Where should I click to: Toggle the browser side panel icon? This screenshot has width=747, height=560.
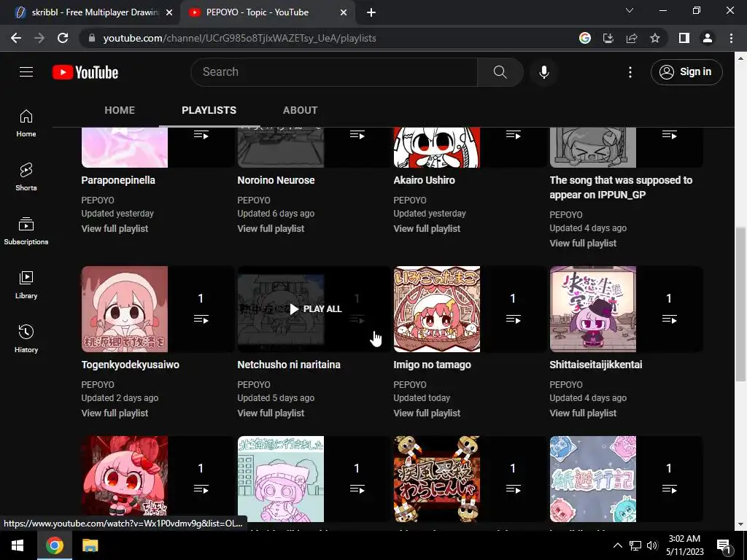pyautogui.click(x=684, y=38)
